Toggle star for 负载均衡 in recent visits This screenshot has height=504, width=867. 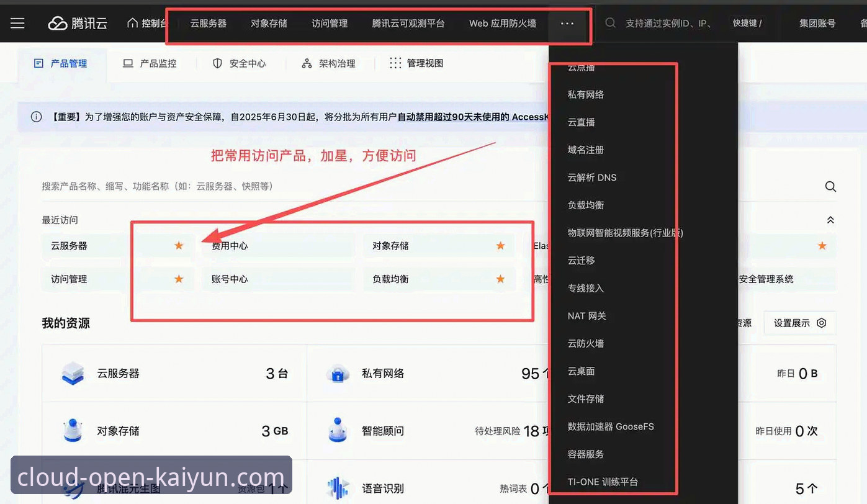pyautogui.click(x=500, y=279)
